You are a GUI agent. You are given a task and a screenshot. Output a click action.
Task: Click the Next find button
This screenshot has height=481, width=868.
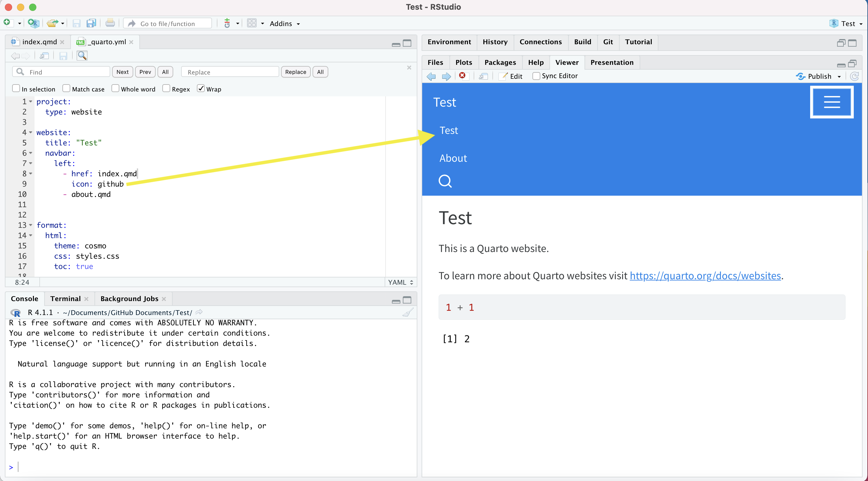coord(122,72)
